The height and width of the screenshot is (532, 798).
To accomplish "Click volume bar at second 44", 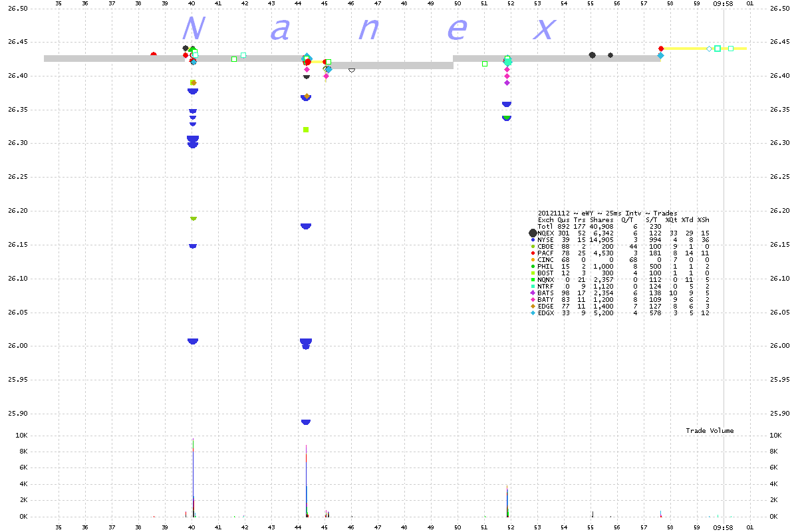I will 306,481.
